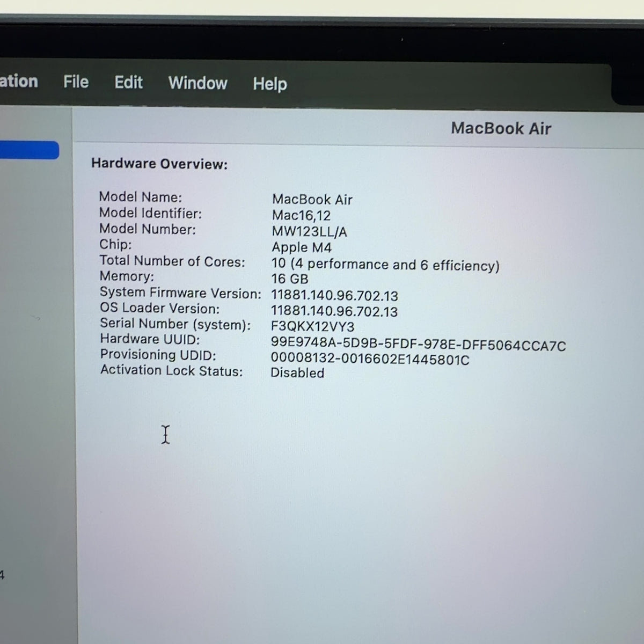The image size is (644, 644).
Task: Click the 'Hardware UUID:' label
Action: [150, 339]
